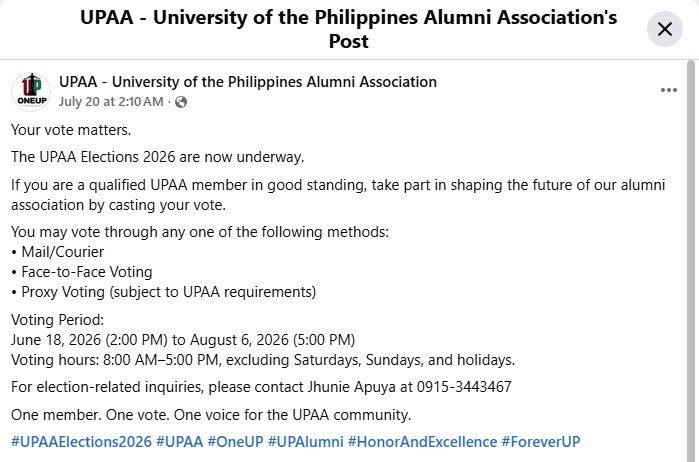The height and width of the screenshot is (462, 699).
Task: Click the July 20 at 2:10 AM timestamp
Action: point(111,102)
